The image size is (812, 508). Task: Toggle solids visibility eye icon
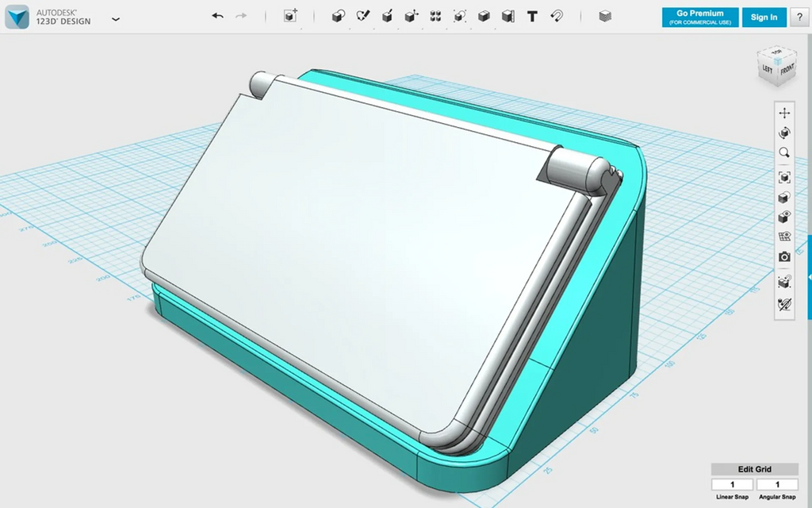coord(784,217)
